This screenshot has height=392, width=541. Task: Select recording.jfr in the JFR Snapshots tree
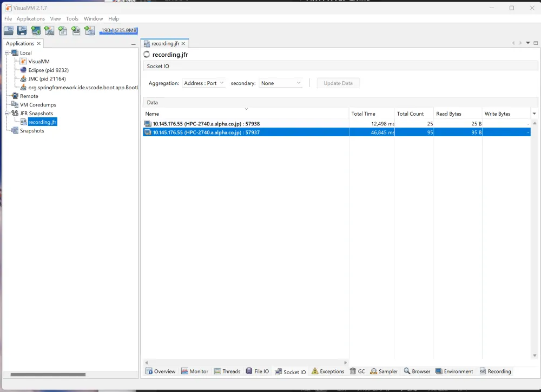coord(42,122)
